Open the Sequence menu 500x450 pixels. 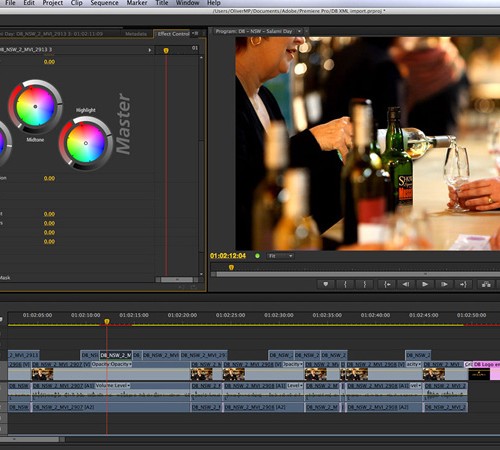[104, 3]
